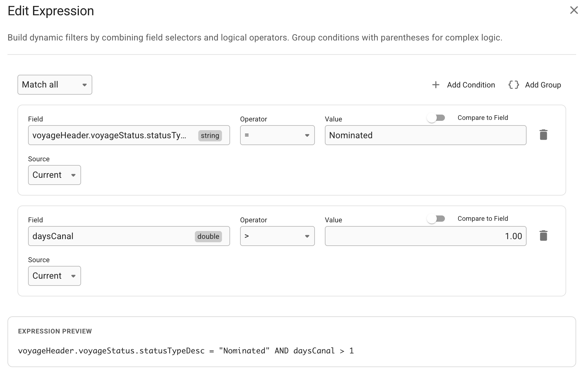Click the Nominated value input
This screenshot has width=588, height=378.
[x=425, y=135]
